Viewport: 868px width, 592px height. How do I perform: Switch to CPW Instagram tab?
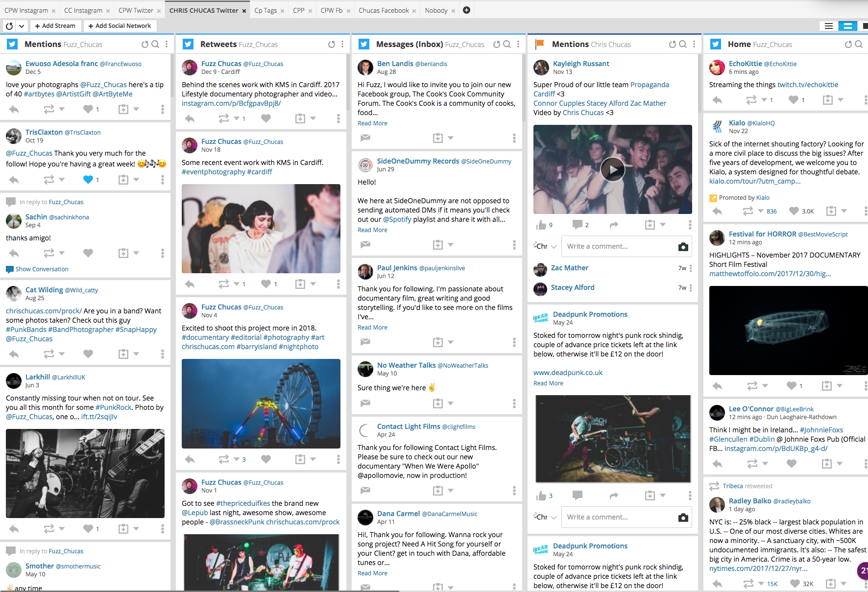(26, 10)
